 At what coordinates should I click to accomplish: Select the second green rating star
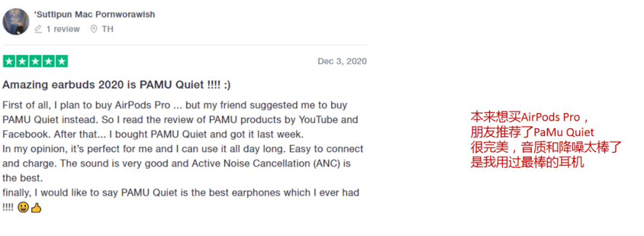click(x=22, y=61)
